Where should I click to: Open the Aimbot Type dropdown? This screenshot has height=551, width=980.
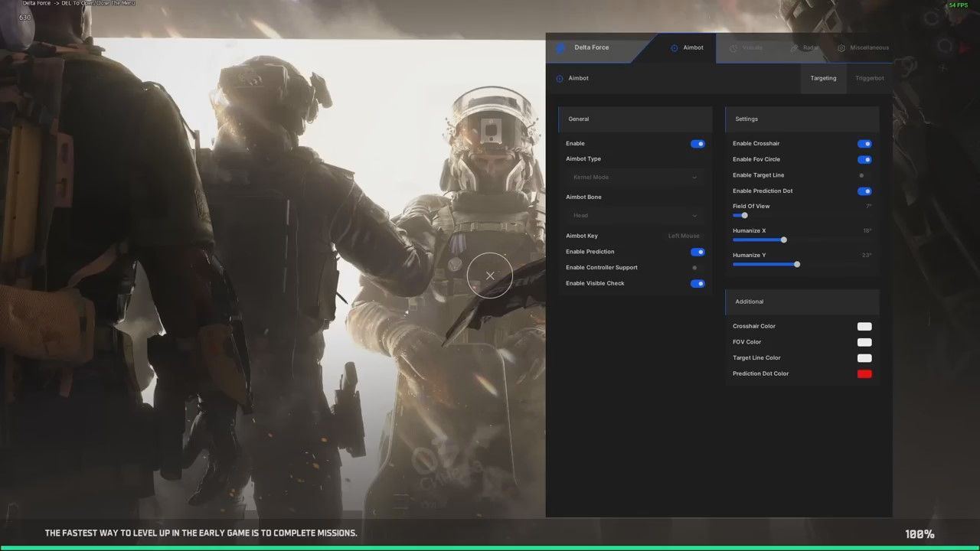tap(635, 178)
